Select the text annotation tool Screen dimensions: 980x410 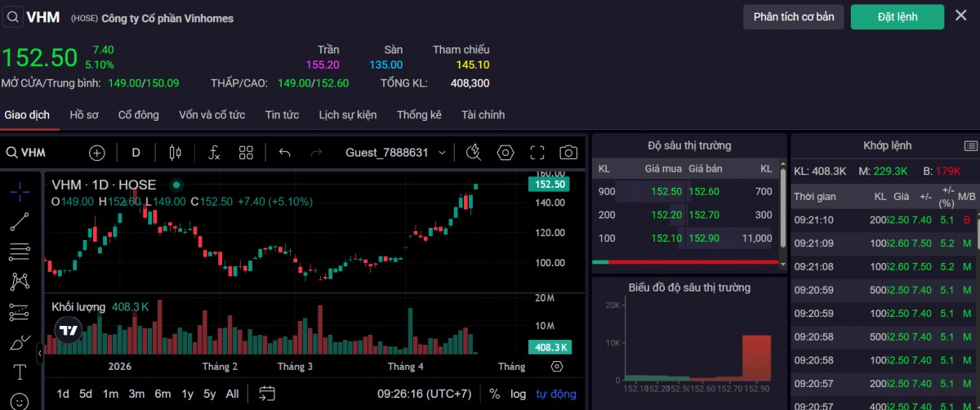click(20, 372)
